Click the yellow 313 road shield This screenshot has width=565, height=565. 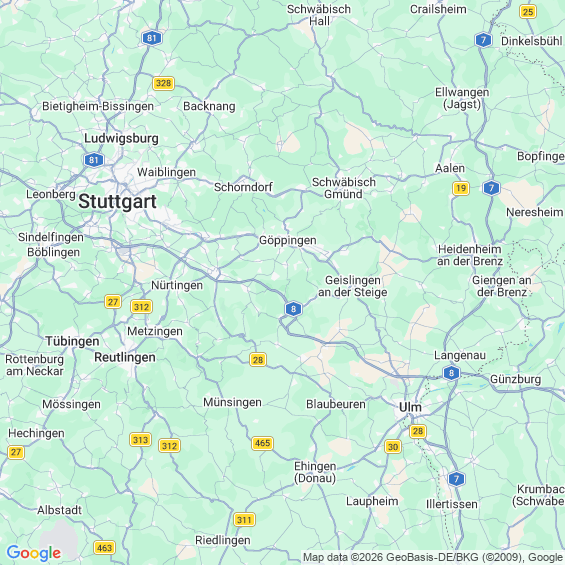tap(140, 440)
